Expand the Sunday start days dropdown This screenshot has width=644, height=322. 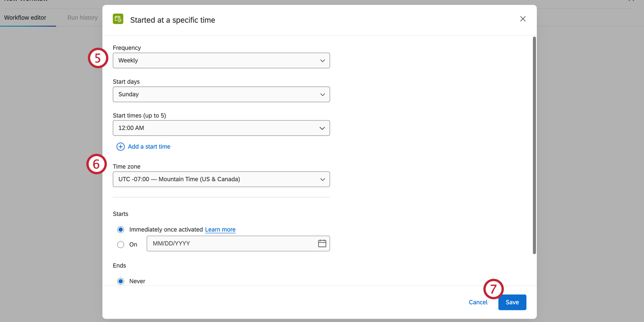[x=221, y=94]
